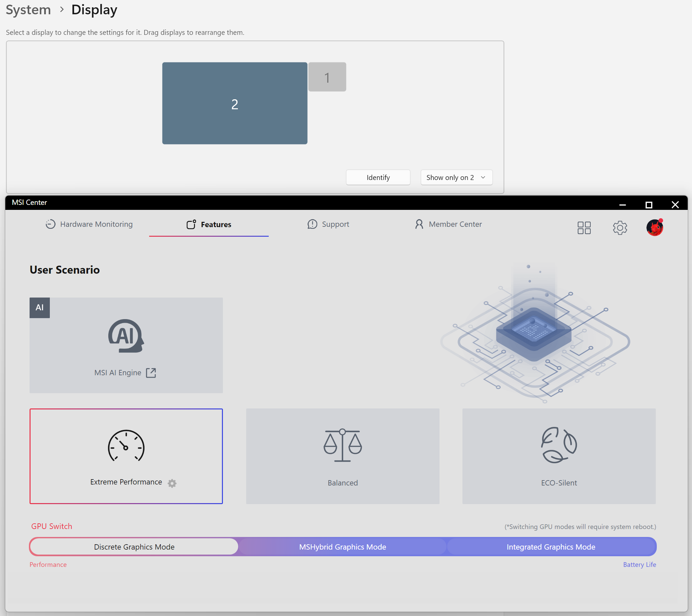This screenshot has height=616, width=692.
Task: Click the System breadcrumb link
Action: coord(28,10)
